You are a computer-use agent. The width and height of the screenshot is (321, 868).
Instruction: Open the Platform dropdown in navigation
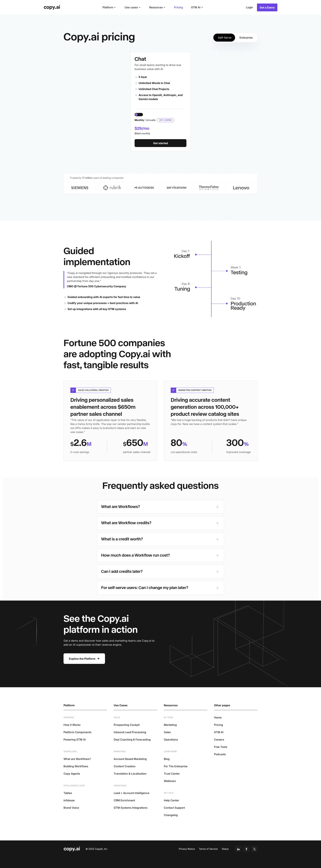[x=109, y=7]
